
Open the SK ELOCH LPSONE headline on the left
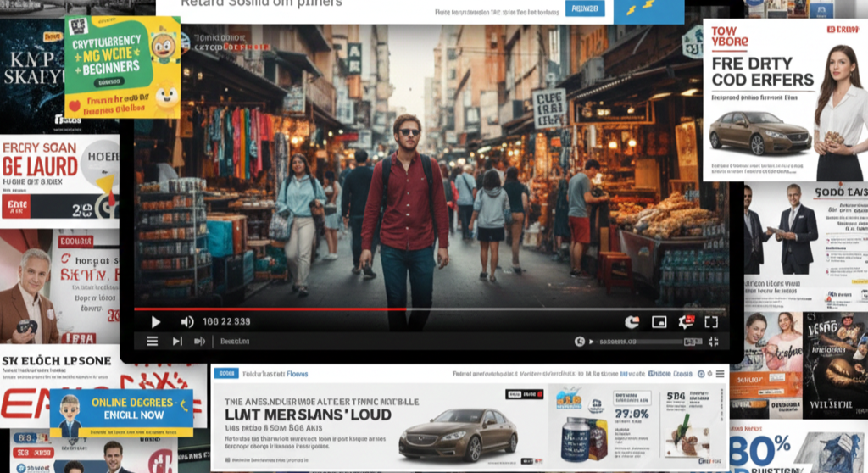(57, 361)
